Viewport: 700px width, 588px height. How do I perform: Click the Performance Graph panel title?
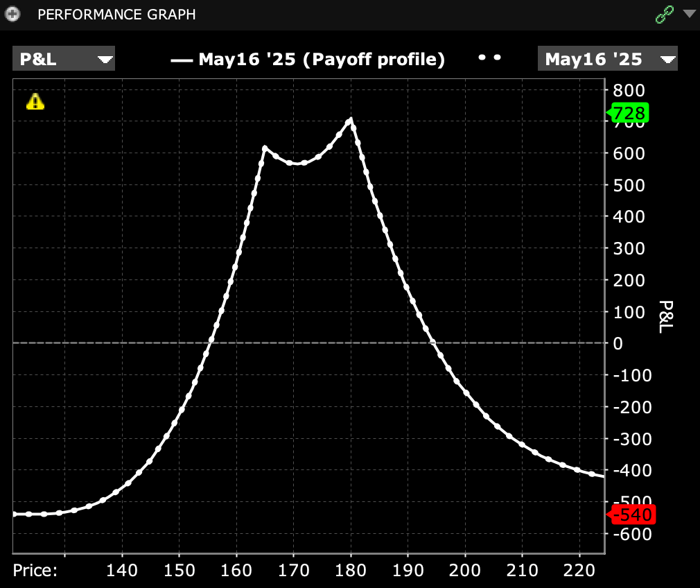pos(116,15)
